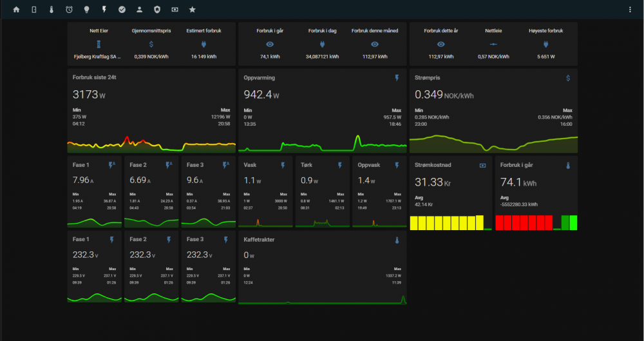Open Estimert forbruk plug entity
Screen dimensions: 644x341
click(x=204, y=44)
